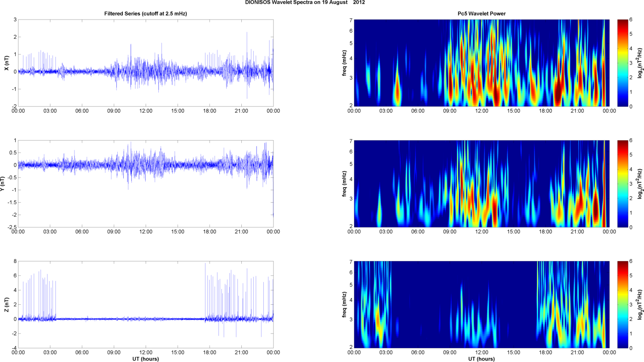Screen dimensions: 644x362
Task: Click '18:00' beneath the Z time series plot
Action: point(210,353)
